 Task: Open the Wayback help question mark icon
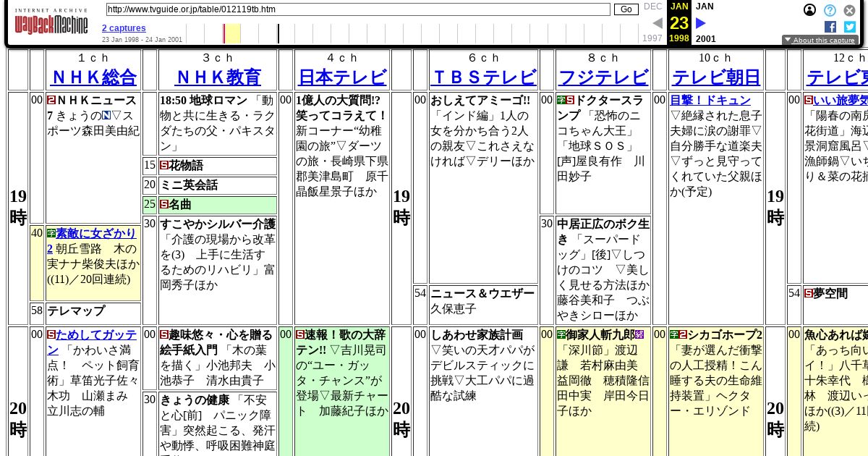tap(830, 10)
